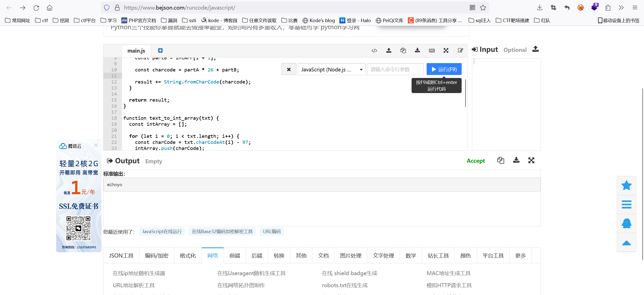Click the edit pencil icon in editor

tap(460, 51)
